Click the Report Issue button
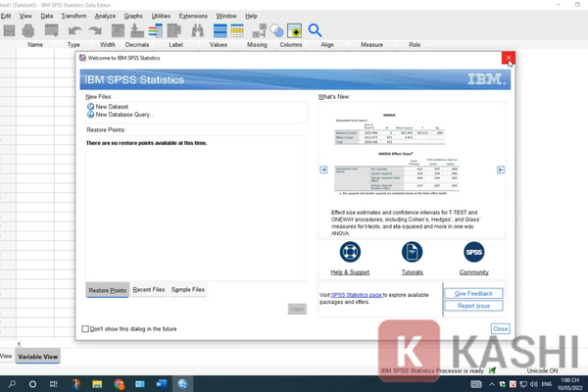588x392 pixels. pos(473,306)
